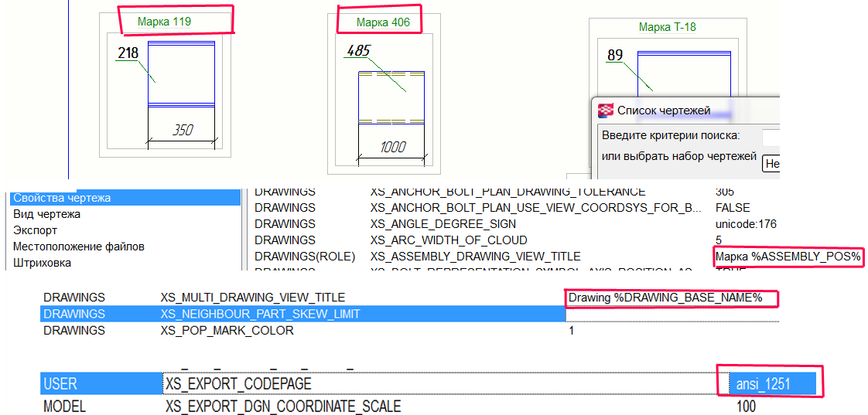Focus the search criteria input field

[x=771, y=138]
